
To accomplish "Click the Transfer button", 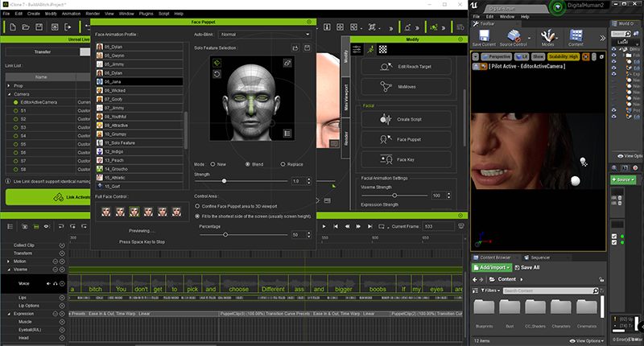I will tap(42, 51).
